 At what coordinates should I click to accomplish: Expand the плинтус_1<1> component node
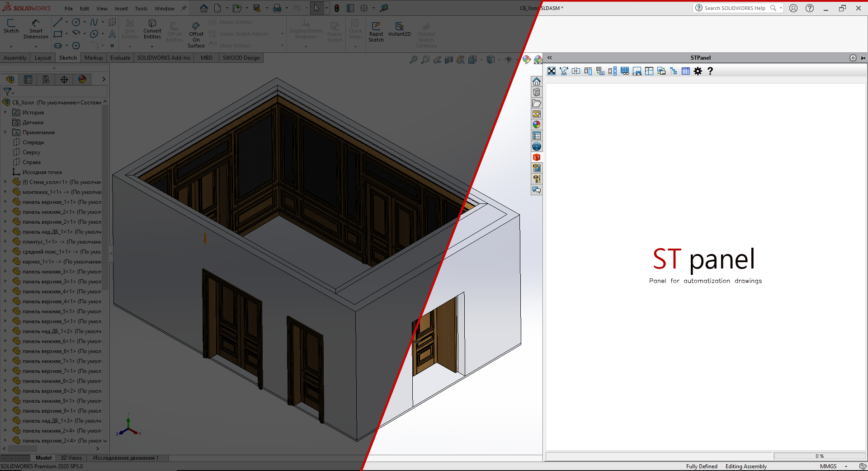click(5, 241)
